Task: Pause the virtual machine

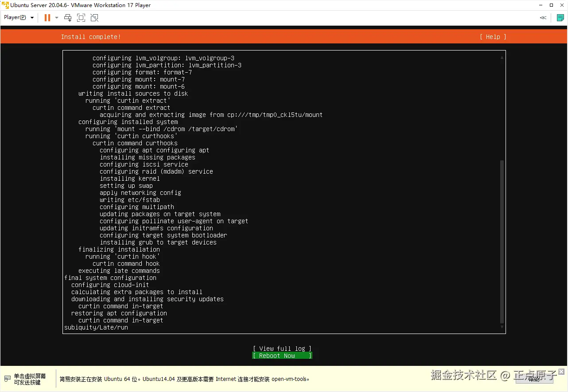Action: click(47, 18)
